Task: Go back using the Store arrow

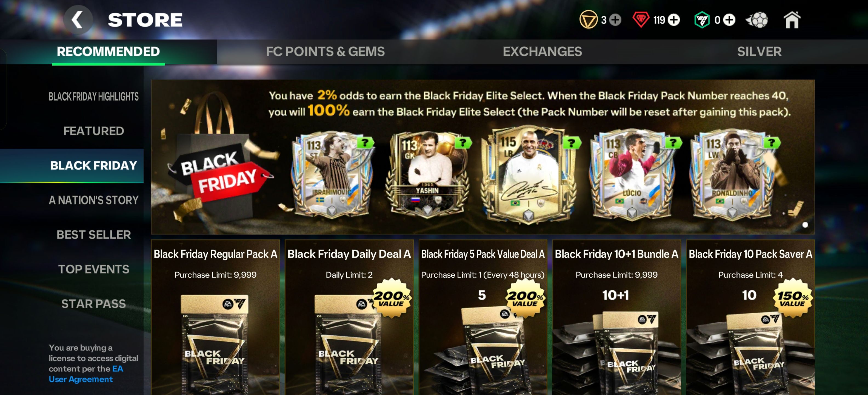Action: pyautogui.click(x=78, y=19)
